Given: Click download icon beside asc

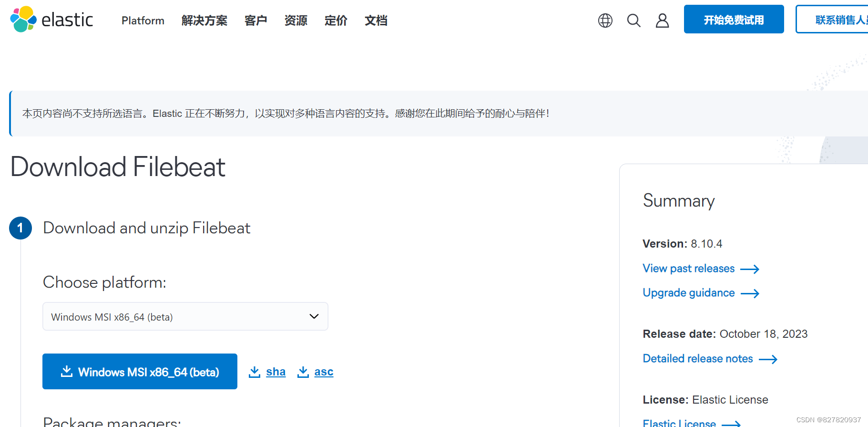Looking at the screenshot, I should [303, 372].
